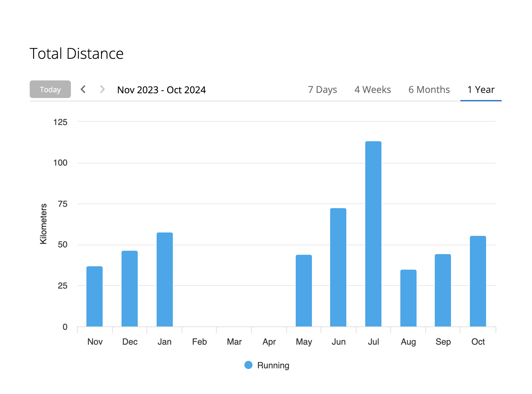The height and width of the screenshot is (394, 532).
Task: Click the Nov 2023 - Oct 2024 date range
Action: pyautogui.click(x=161, y=90)
